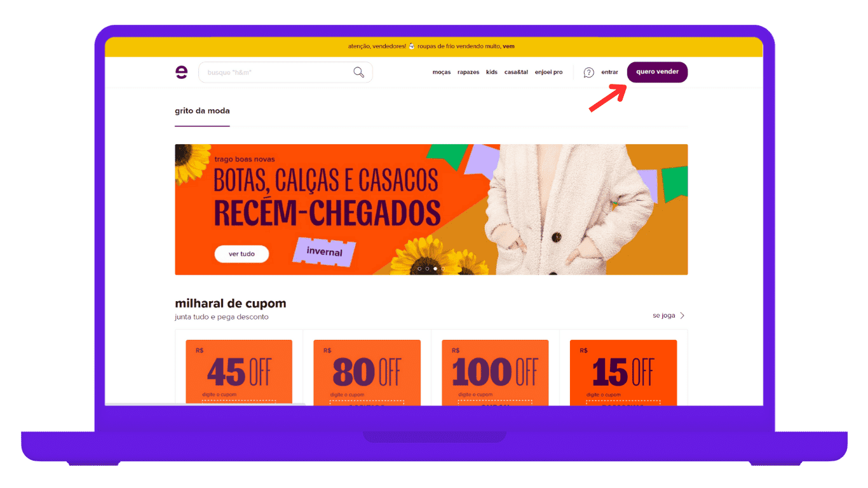Click the se joga link
This screenshot has width=868, height=488.
click(x=663, y=315)
